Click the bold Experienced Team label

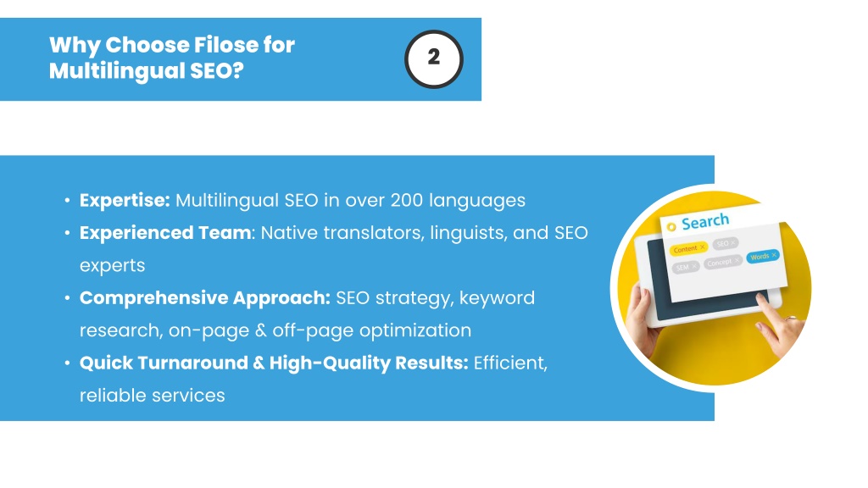165,233
